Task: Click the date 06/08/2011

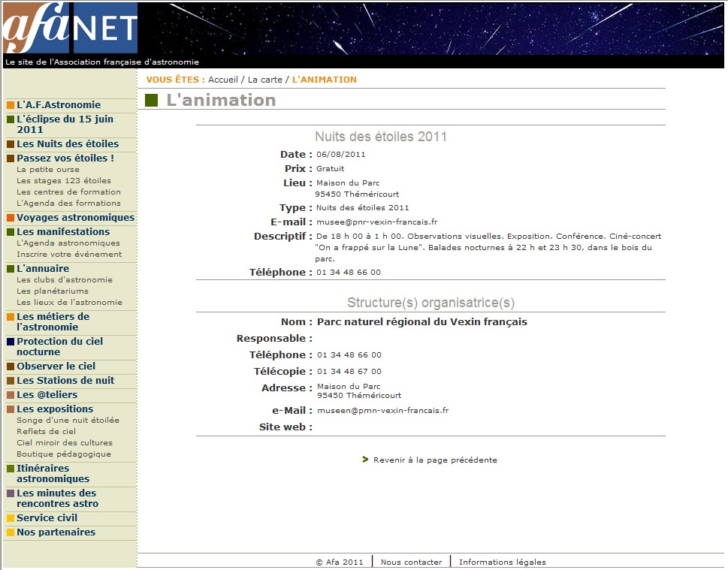Action: point(341,155)
